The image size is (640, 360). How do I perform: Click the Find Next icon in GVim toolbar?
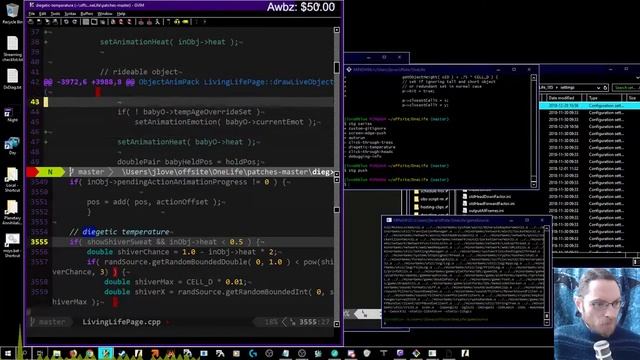[121, 22]
